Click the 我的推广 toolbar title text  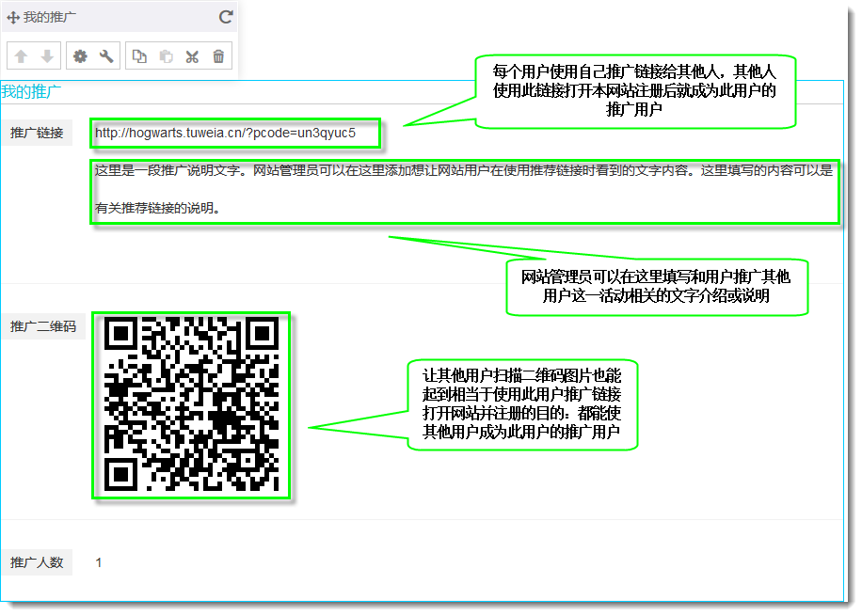coord(51,17)
